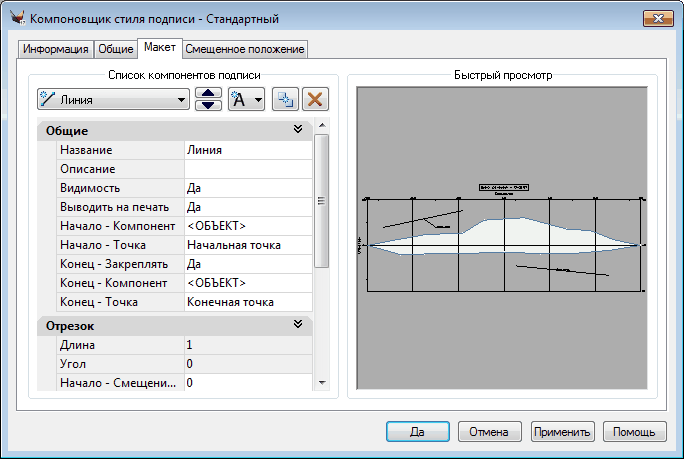Collapse the Общие property section
The width and height of the screenshot is (684, 459).
[x=297, y=130]
